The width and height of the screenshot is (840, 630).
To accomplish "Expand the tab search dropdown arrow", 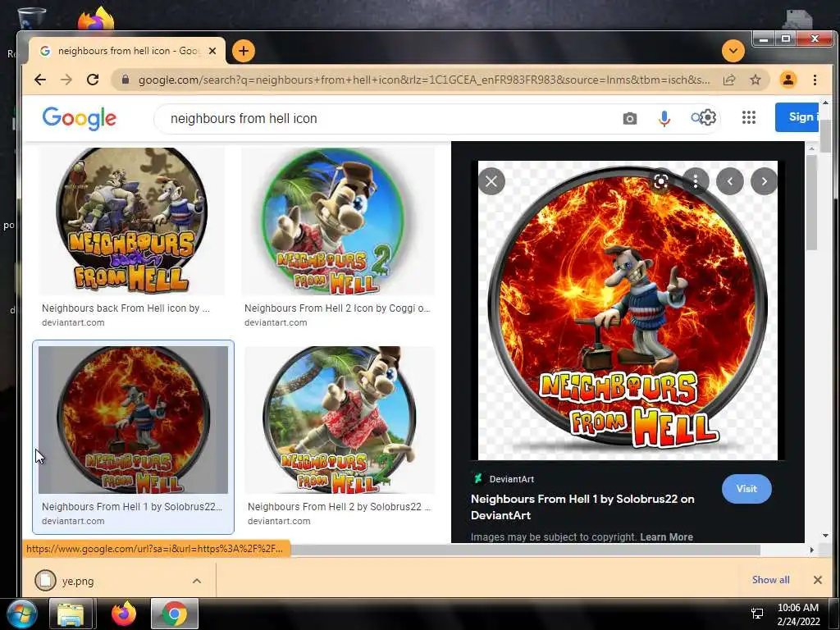I will click(733, 51).
